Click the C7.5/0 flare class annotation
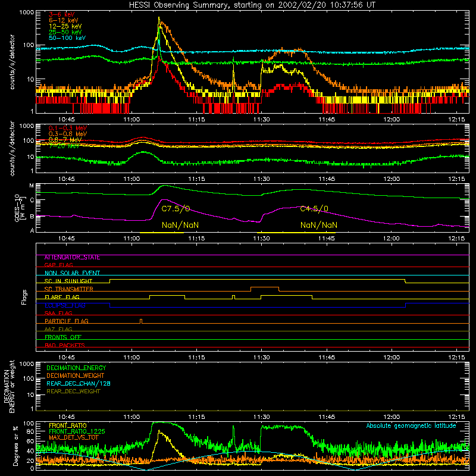This screenshot has height=476, width=476. [x=176, y=209]
